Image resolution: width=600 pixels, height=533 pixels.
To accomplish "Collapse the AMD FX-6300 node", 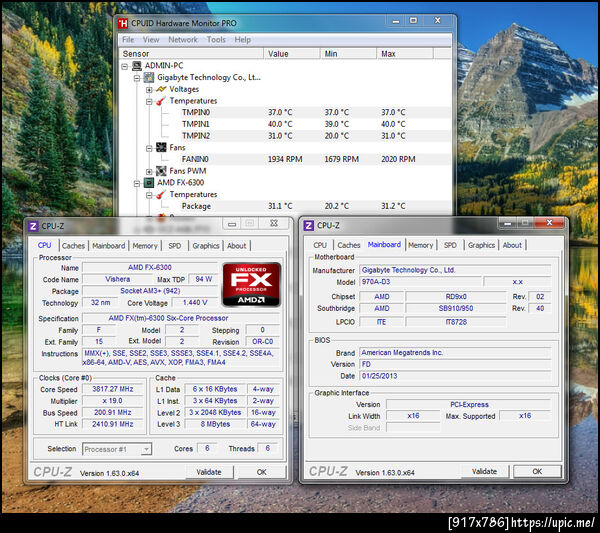I will (x=137, y=184).
